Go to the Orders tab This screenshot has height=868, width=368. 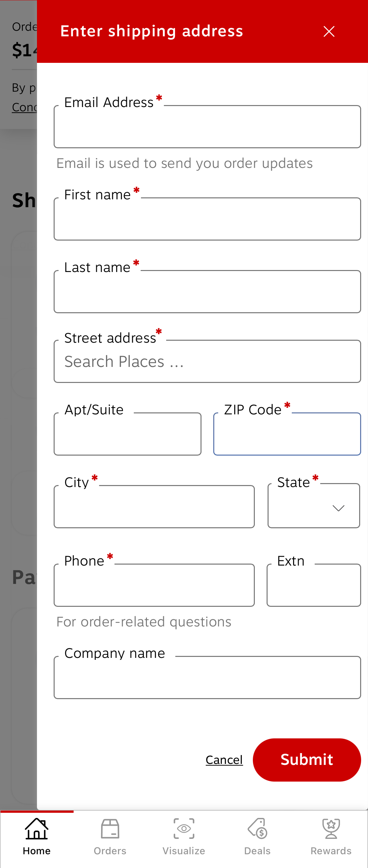click(110, 837)
